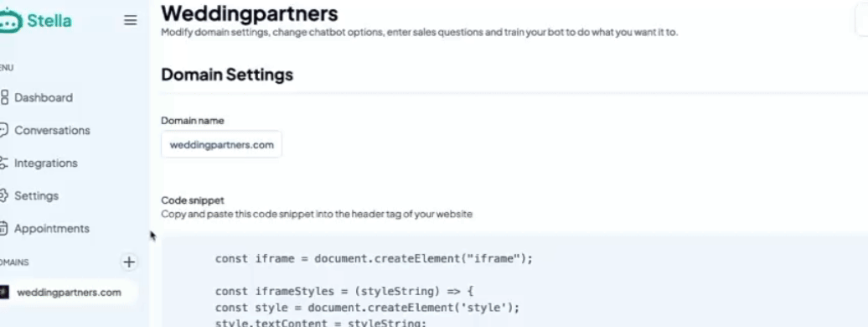The height and width of the screenshot is (327, 868).
Task: Click the Stella robot logo icon
Action: point(11,21)
